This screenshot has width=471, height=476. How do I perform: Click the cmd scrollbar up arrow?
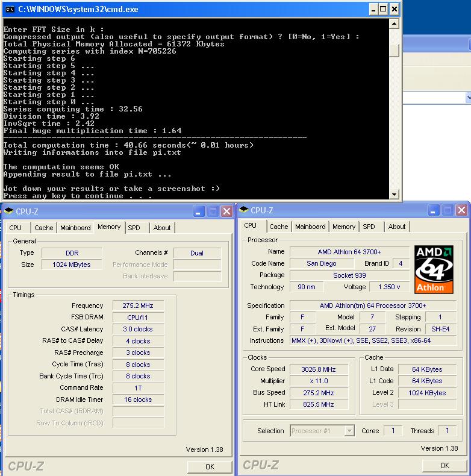coord(394,23)
